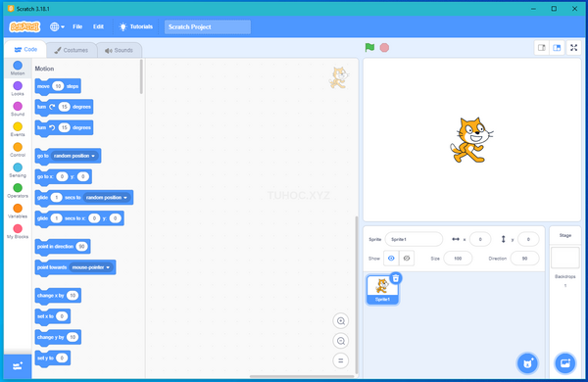Click the faded cat watermark in workspace corner

click(x=339, y=77)
